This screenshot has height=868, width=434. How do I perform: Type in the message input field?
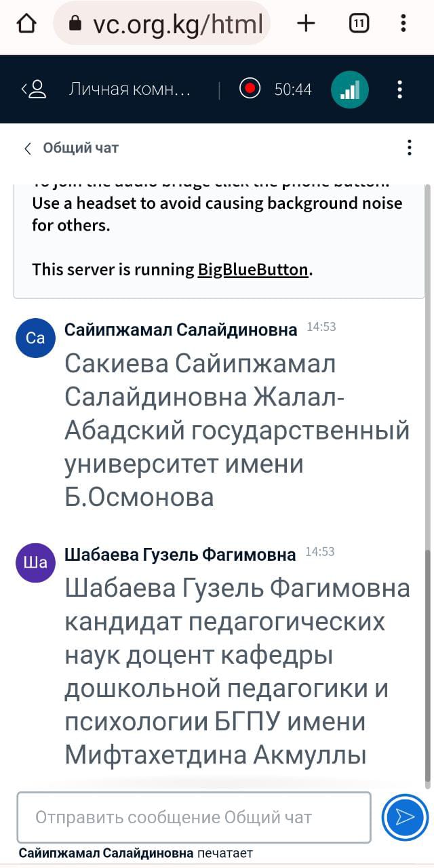(194, 817)
